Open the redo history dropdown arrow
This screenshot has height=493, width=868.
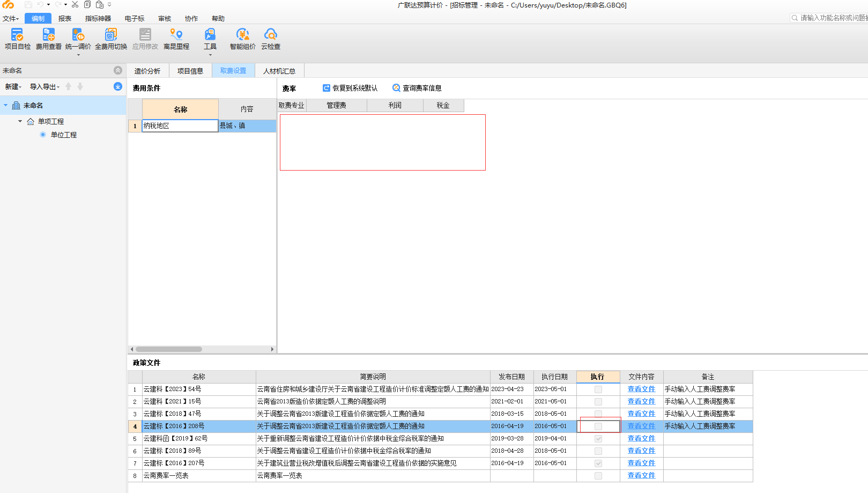(x=65, y=5)
